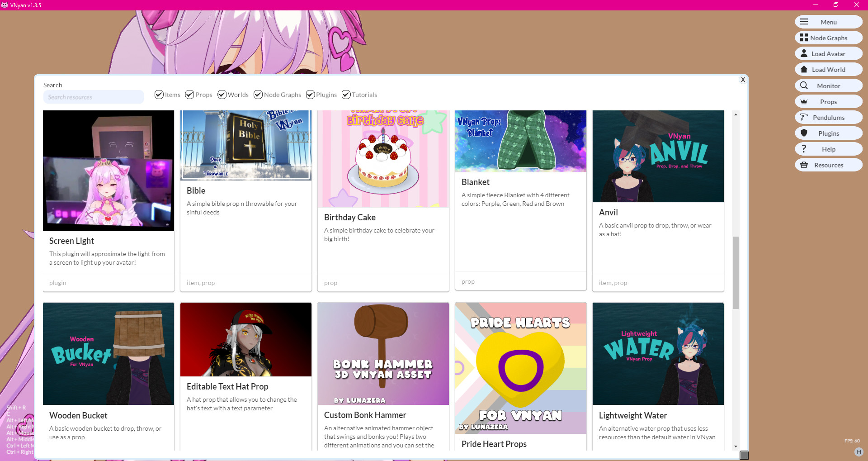Click the Load World house icon

point(804,69)
